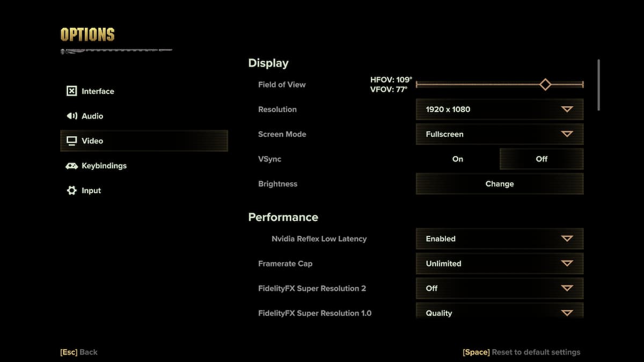Click the Field of View slider handle
644x362 pixels.
click(545, 84)
